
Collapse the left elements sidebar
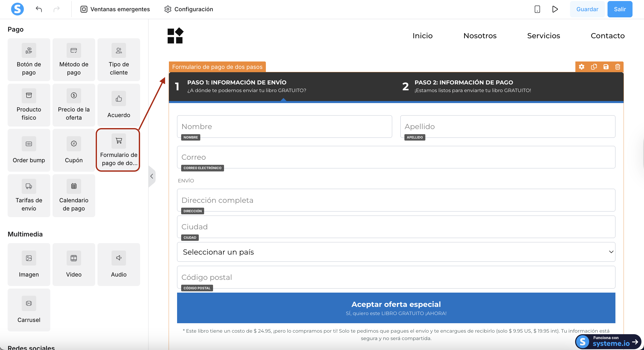tap(152, 176)
